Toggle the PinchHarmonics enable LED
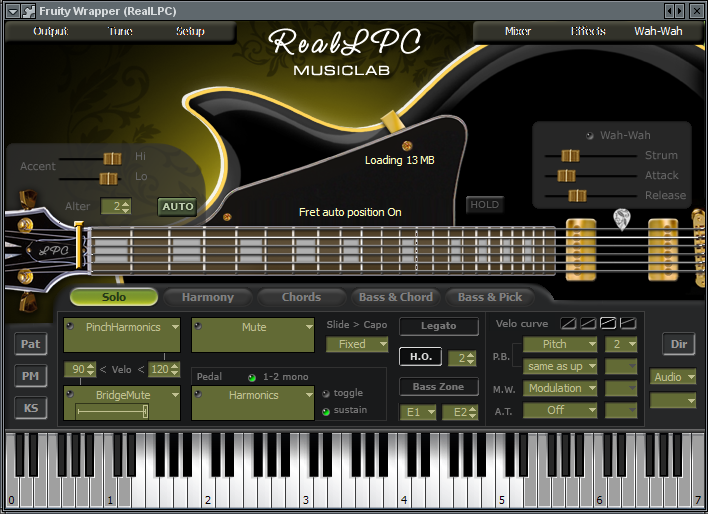The height and width of the screenshot is (514, 708). (x=70, y=326)
